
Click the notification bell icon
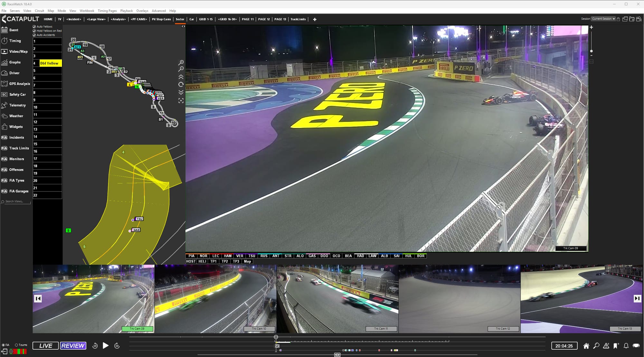626,346
